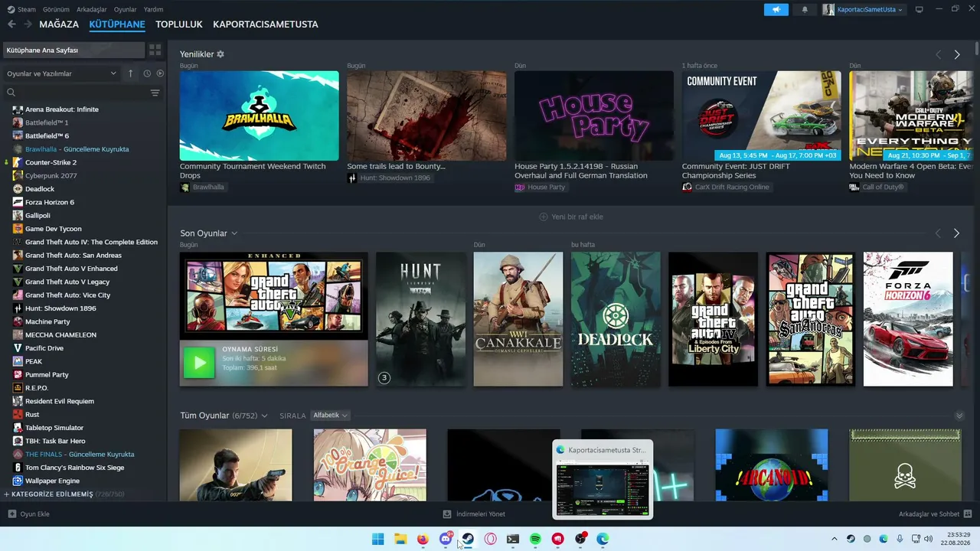Image resolution: width=980 pixels, height=551 pixels.
Task: Open the Yardım menu
Action: click(154, 10)
